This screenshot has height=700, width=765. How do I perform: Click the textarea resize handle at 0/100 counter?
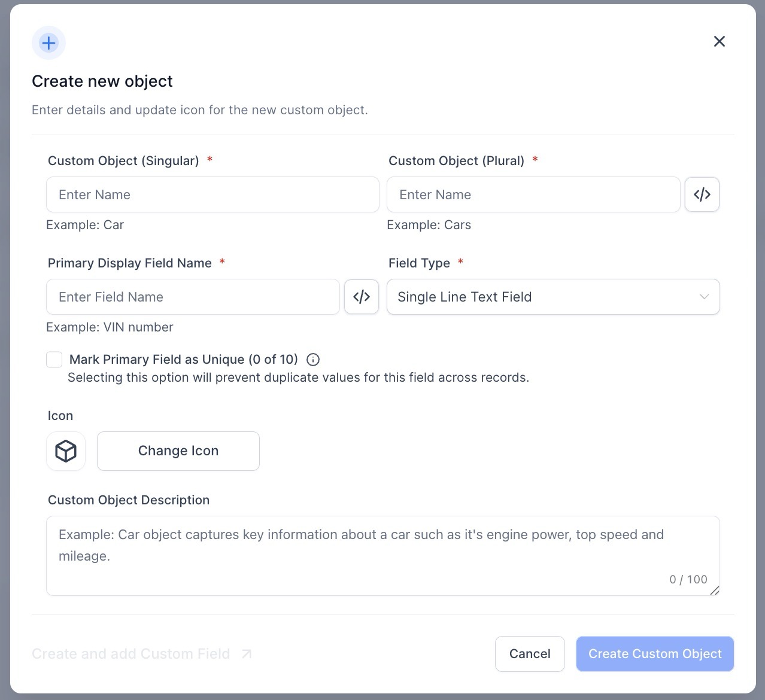coord(715,591)
